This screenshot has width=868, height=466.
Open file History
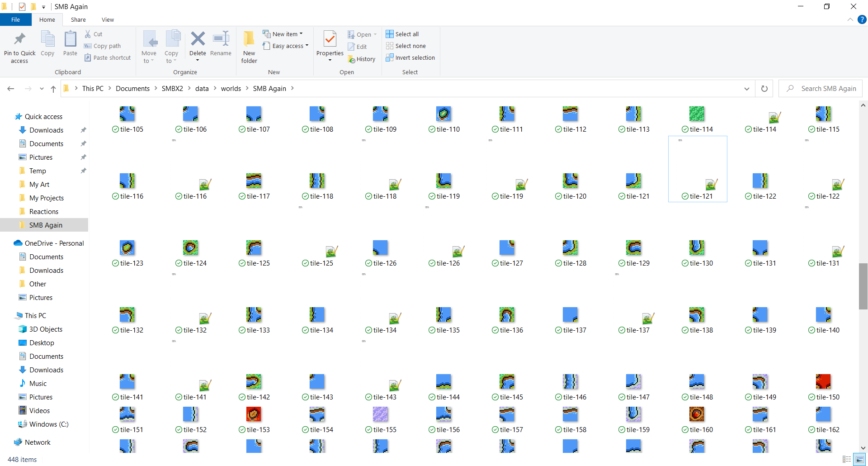[x=362, y=59]
